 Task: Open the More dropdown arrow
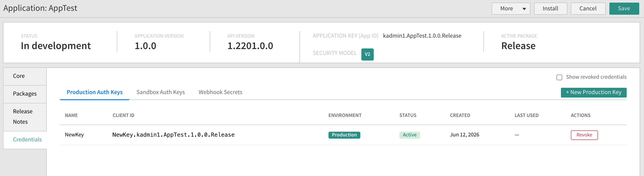pyautogui.click(x=524, y=9)
